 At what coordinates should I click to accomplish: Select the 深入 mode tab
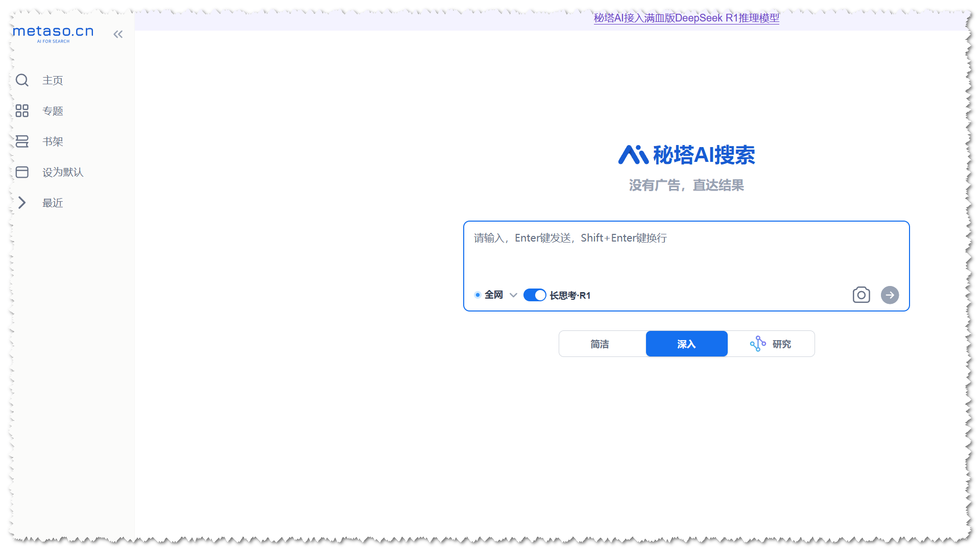point(686,344)
